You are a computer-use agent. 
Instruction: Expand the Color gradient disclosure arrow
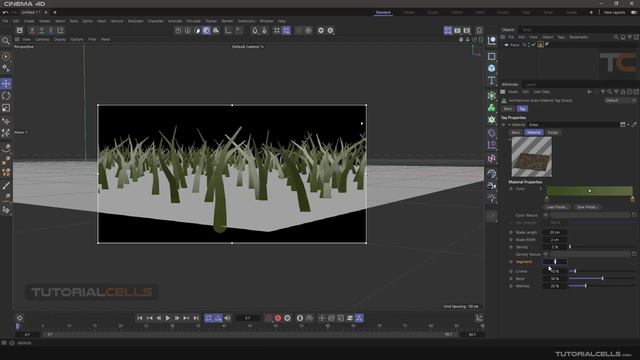click(x=541, y=189)
